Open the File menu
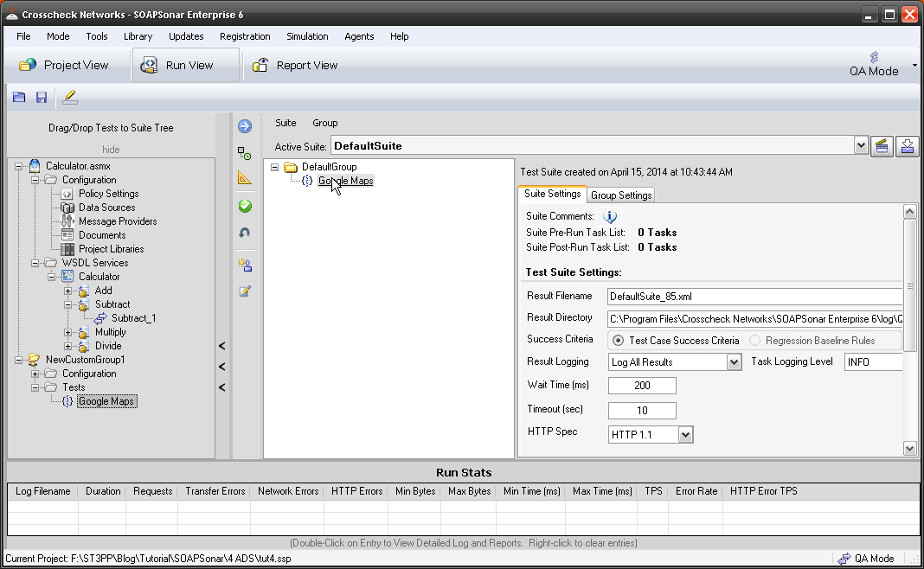The width and height of the screenshot is (924, 569). tap(23, 36)
